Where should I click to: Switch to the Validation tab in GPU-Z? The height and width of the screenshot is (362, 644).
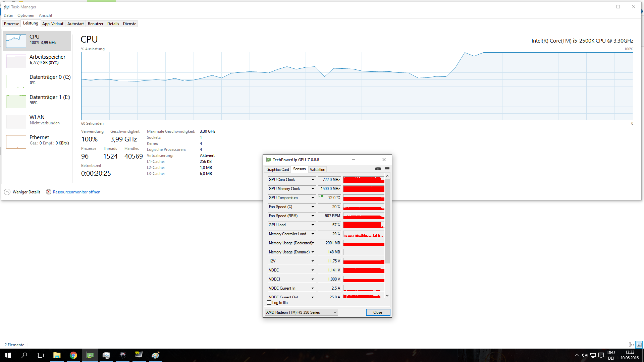[x=317, y=170]
